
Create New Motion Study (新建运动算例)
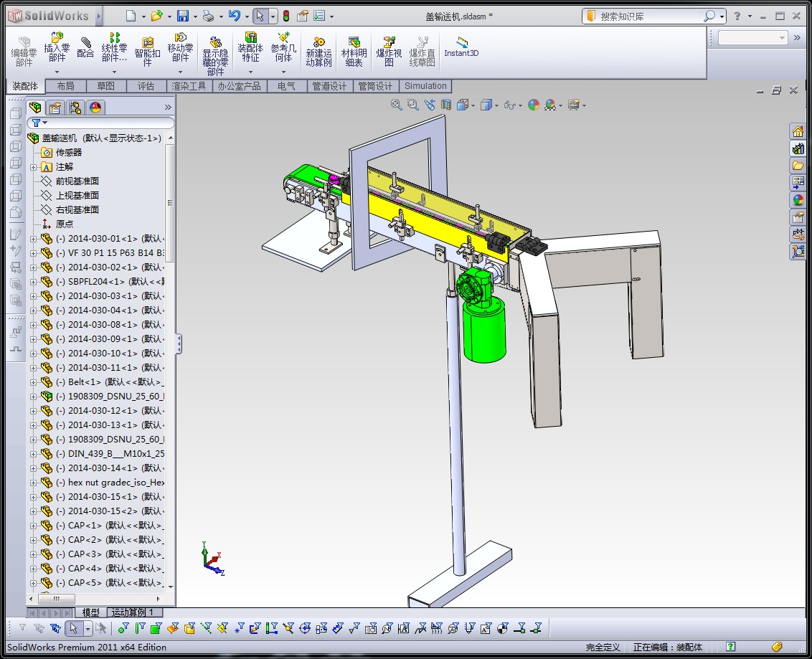coord(318,52)
